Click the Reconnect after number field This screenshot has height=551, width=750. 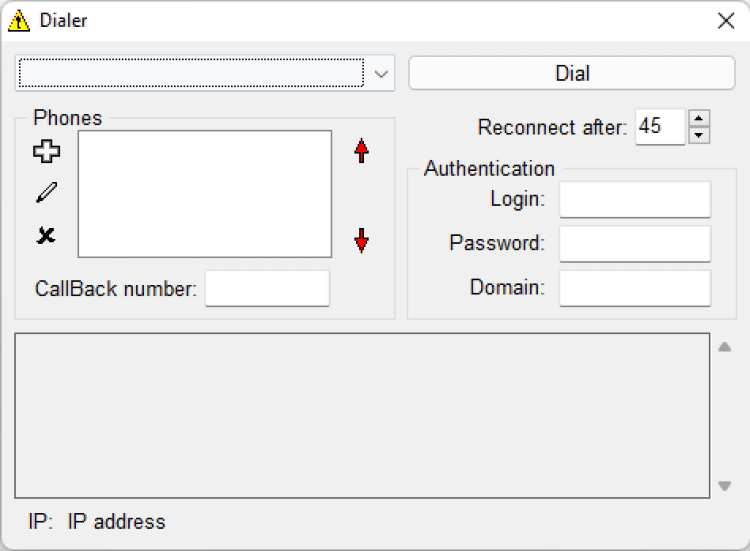click(x=660, y=127)
